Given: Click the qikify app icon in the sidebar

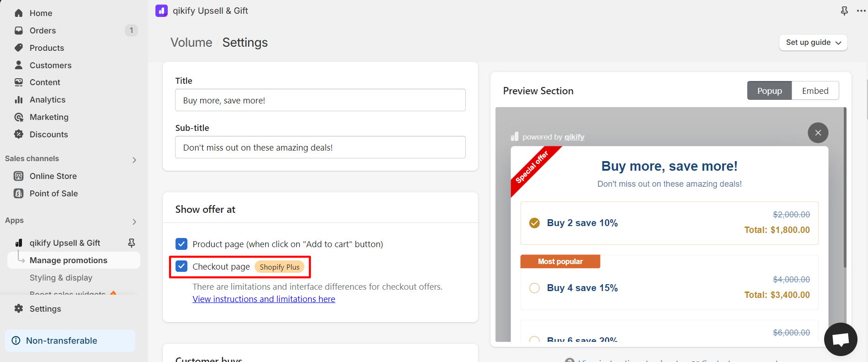Looking at the screenshot, I should [x=19, y=243].
